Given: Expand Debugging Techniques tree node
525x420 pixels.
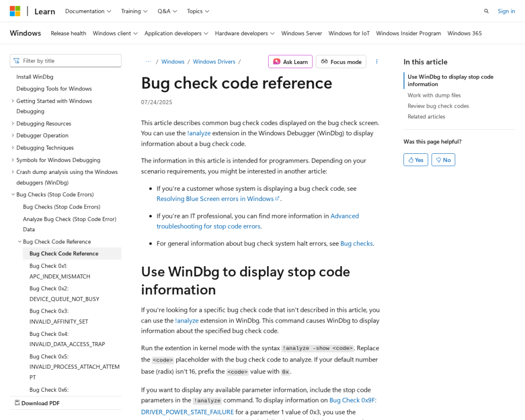Looking at the screenshot, I should (13, 148).
